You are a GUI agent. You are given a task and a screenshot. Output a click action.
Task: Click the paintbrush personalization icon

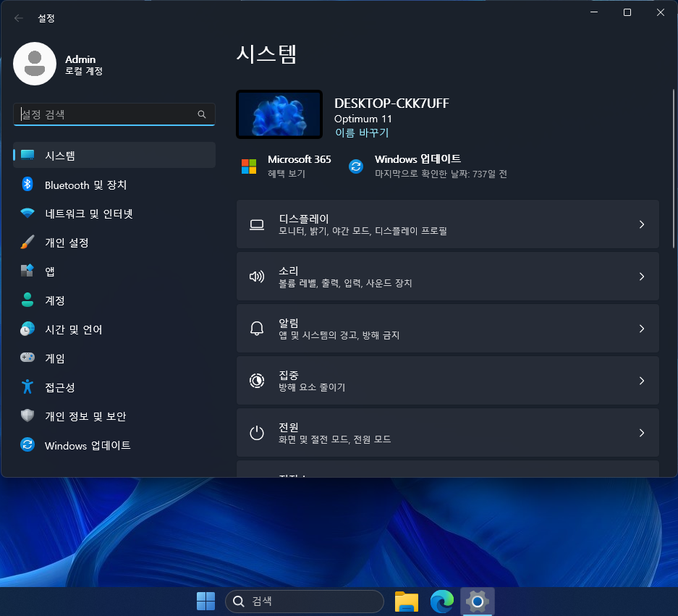pyautogui.click(x=27, y=242)
